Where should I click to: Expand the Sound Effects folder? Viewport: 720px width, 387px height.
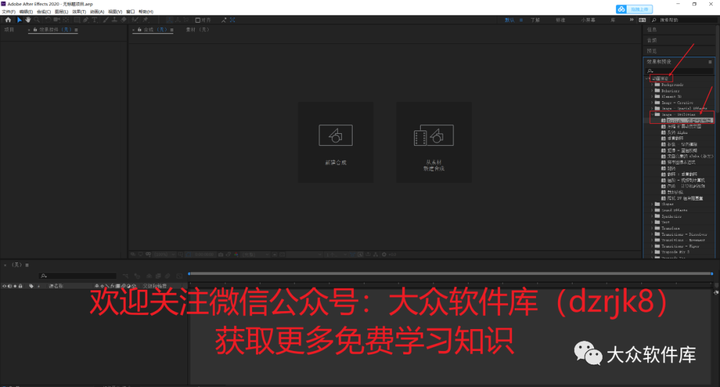[652, 210]
